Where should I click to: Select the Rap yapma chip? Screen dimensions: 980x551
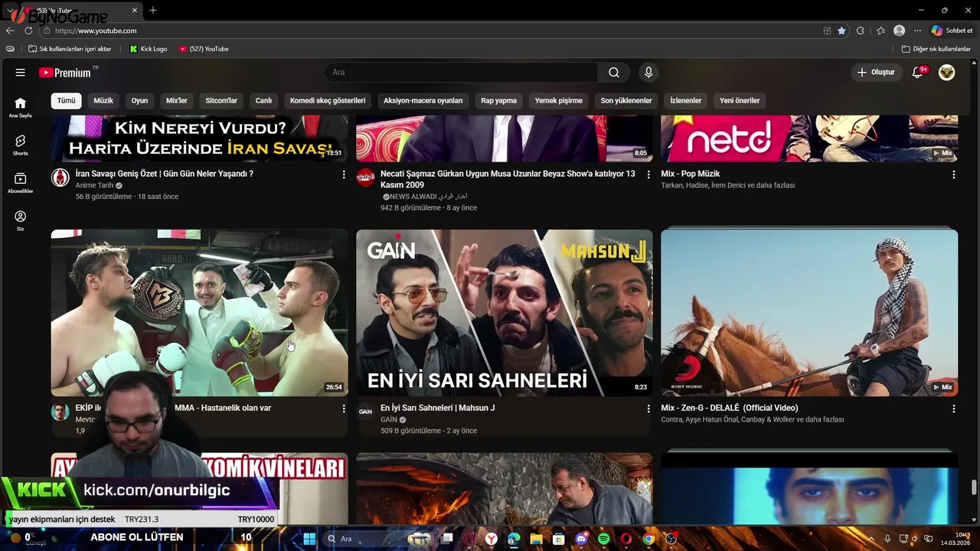click(x=498, y=100)
